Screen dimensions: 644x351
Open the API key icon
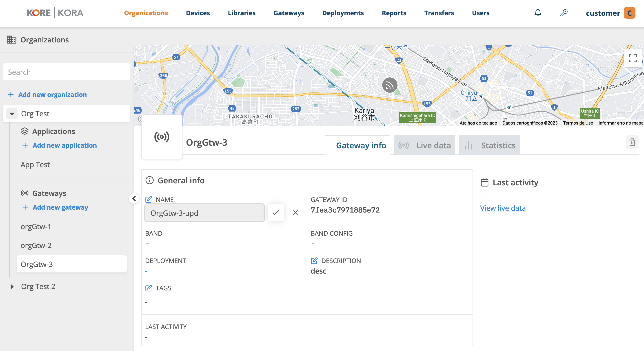[564, 13]
